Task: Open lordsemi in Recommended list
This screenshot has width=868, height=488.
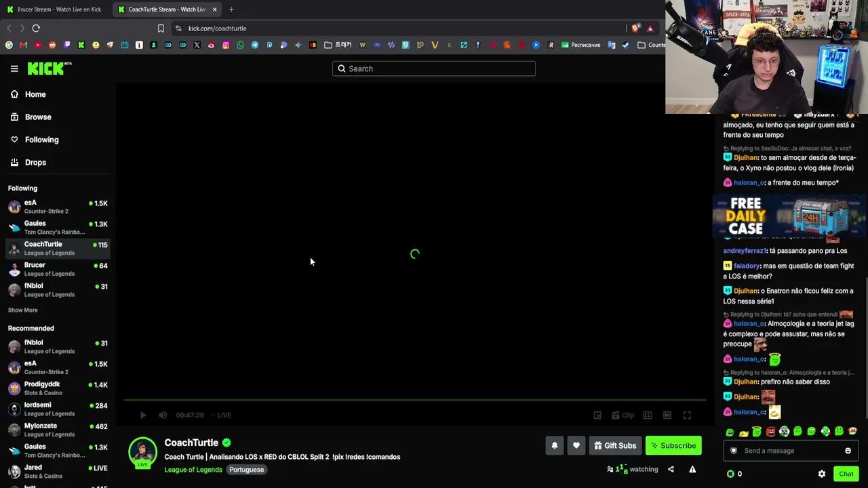Action: coord(58,409)
